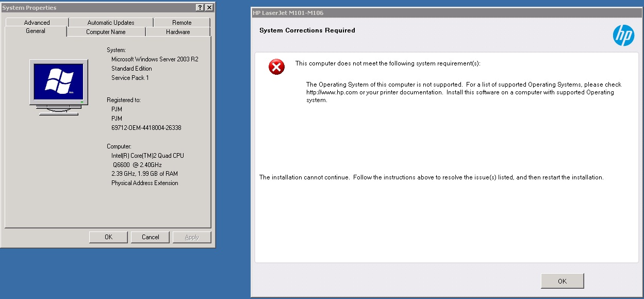Select the General tab
The image size is (644, 299).
pos(36,31)
